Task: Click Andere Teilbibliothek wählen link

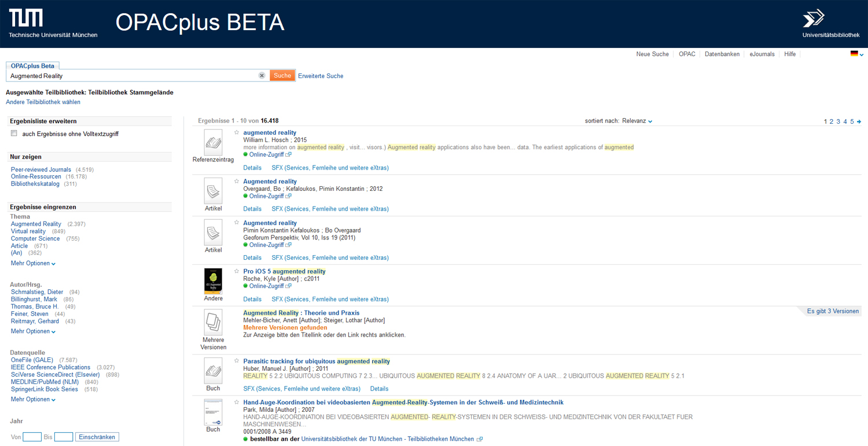Action: pyautogui.click(x=43, y=102)
